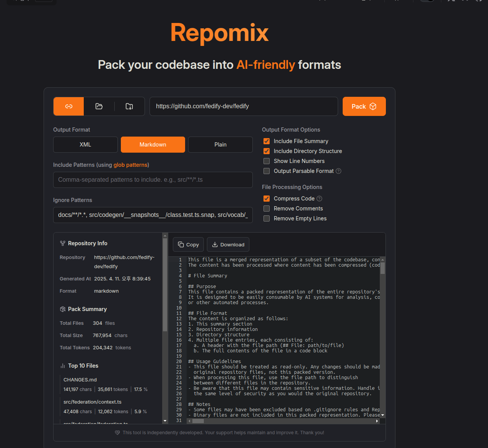Click the Include Patterns input field
This screenshot has height=448, width=488.
tap(153, 180)
